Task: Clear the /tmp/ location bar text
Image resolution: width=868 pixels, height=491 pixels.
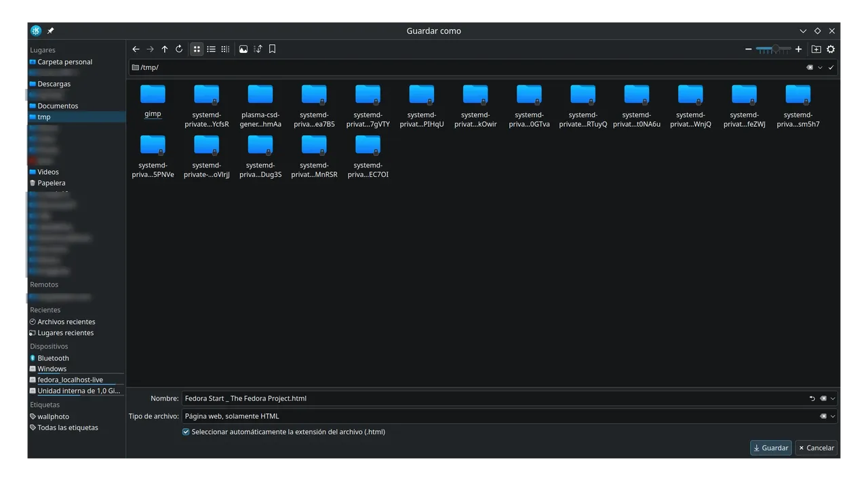Action: tap(810, 68)
